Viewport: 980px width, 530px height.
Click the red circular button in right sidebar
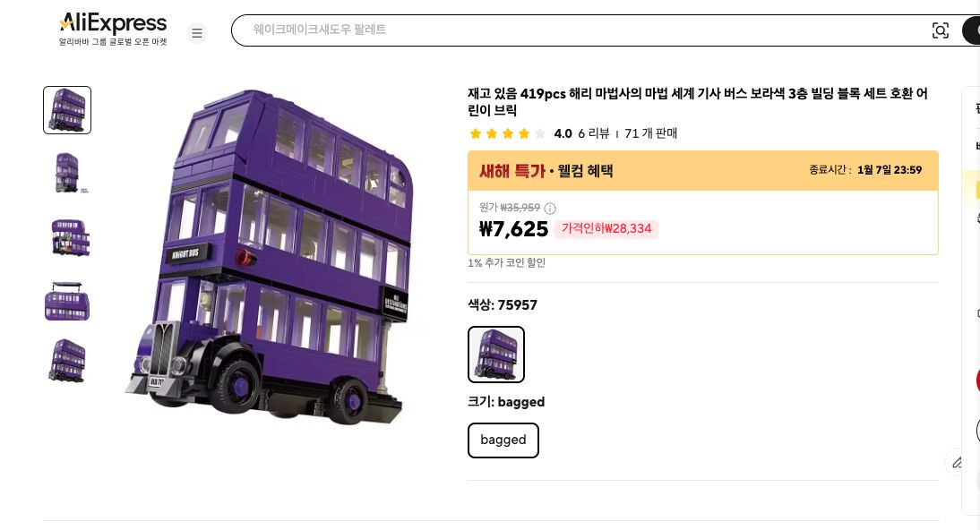coord(977,380)
